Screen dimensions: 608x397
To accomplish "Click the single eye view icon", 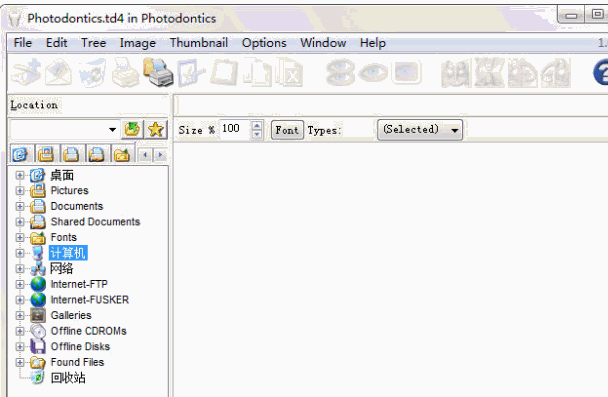I will 373,72.
